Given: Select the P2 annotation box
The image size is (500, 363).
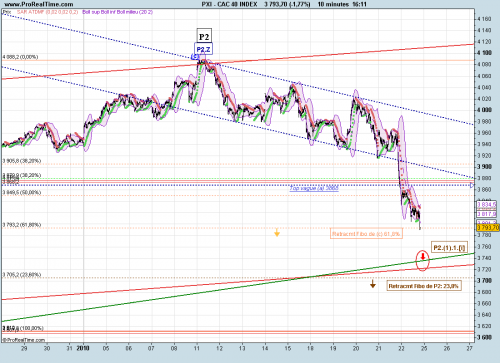Looking at the screenshot, I should click(x=204, y=36).
